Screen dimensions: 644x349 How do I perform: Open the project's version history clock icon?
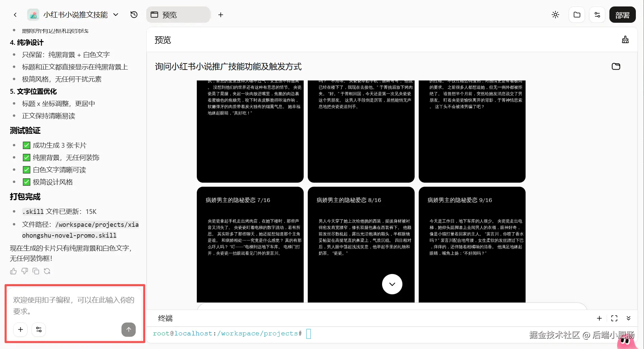pyautogui.click(x=134, y=15)
